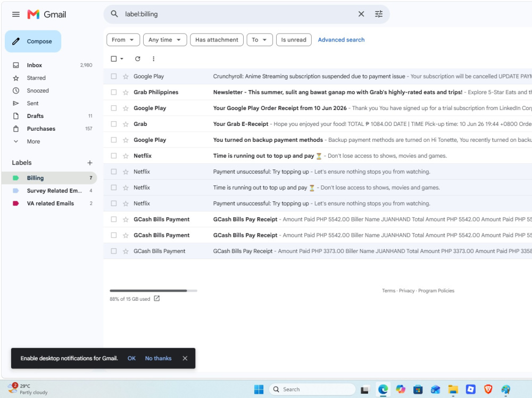Open the Starred folder
This screenshot has width=532, height=398.
pyautogui.click(x=49, y=78)
